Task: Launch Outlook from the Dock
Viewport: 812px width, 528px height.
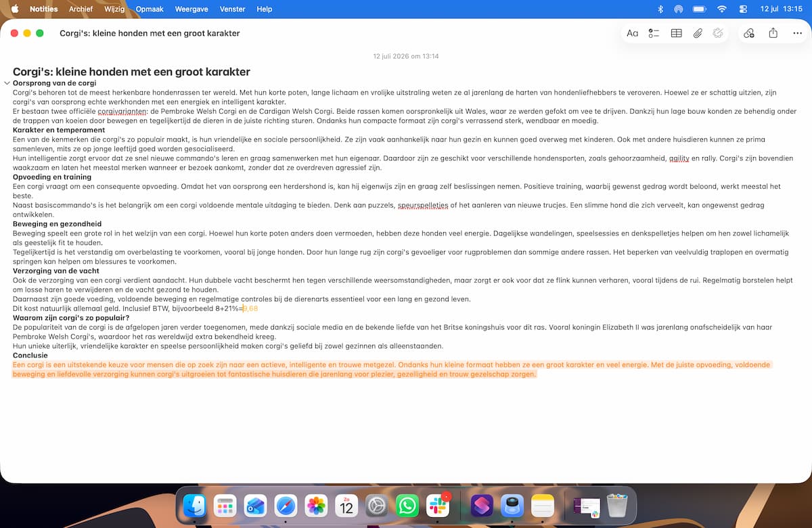Action: point(255,506)
